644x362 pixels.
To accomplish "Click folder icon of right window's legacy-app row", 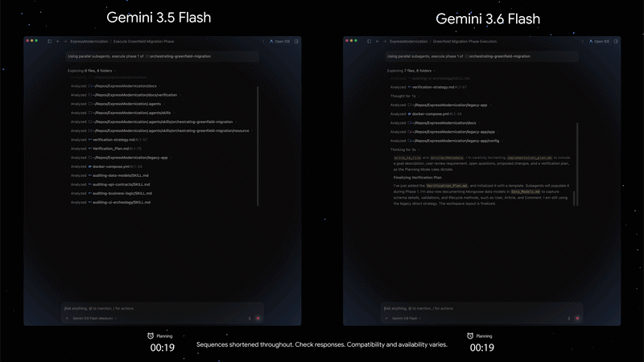I will pos(410,105).
